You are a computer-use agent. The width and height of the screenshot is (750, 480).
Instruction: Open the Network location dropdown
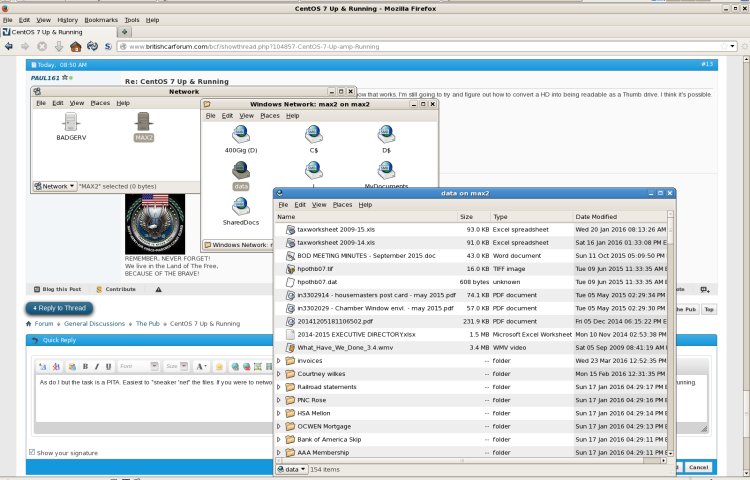point(55,186)
